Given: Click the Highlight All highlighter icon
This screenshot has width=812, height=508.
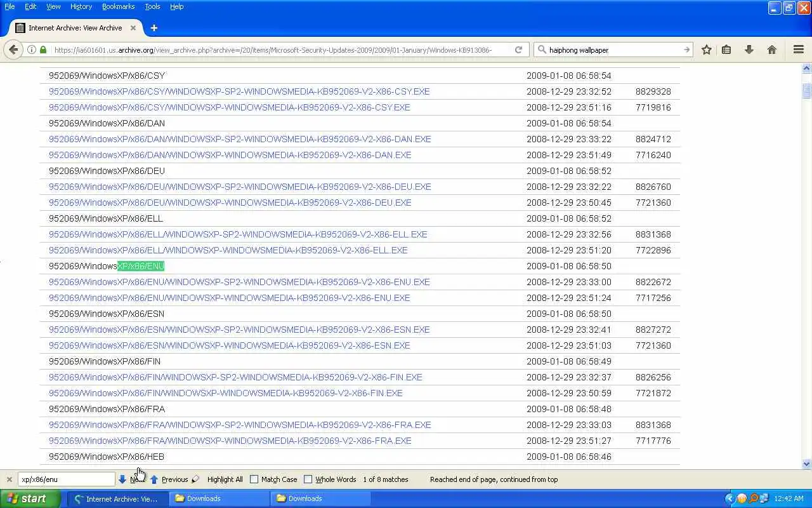Looking at the screenshot, I should pyautogui.click(x=195, y=479).
